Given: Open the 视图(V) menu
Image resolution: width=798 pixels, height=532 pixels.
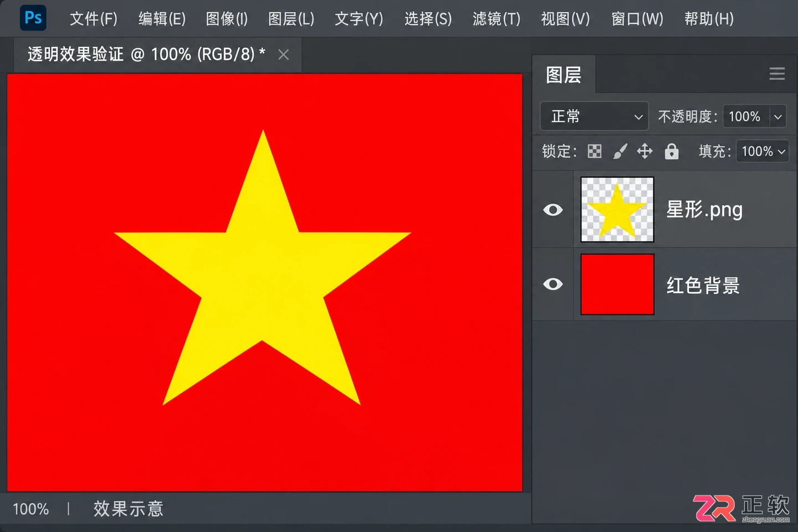Looking at the screenshot, I should click(x=565, y=19).
